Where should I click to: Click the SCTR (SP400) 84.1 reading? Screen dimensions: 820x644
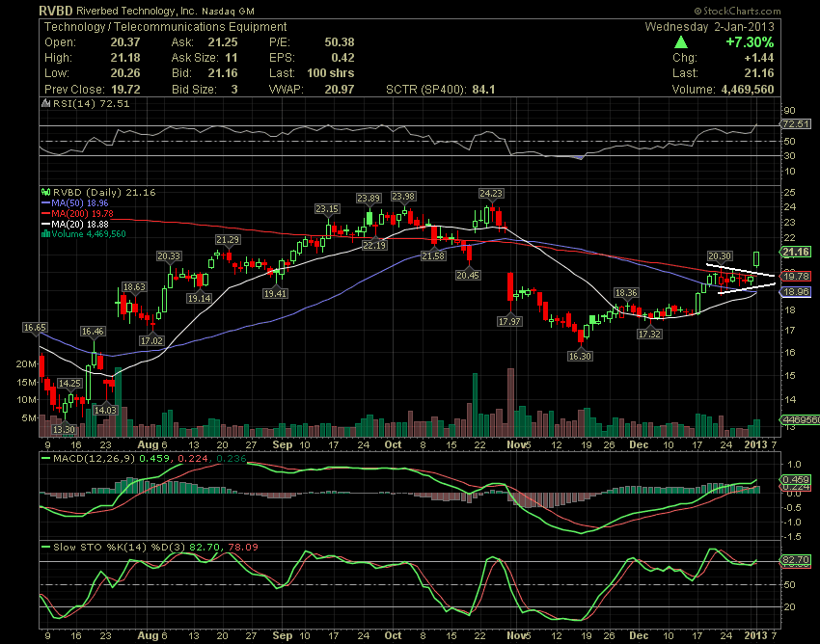(440, 90)
